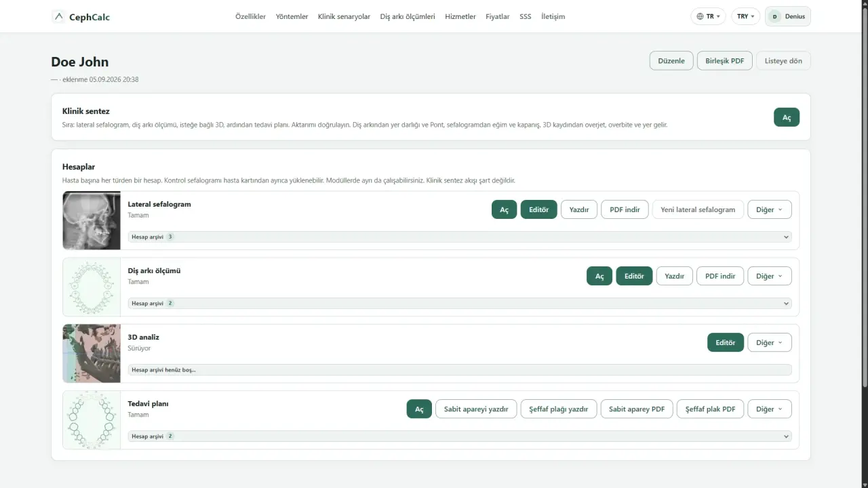The height and width of the screenshot is (488, 868).
Task: Click Şeffaf plağı yazdır button
Action: click(x=559, y=409)
